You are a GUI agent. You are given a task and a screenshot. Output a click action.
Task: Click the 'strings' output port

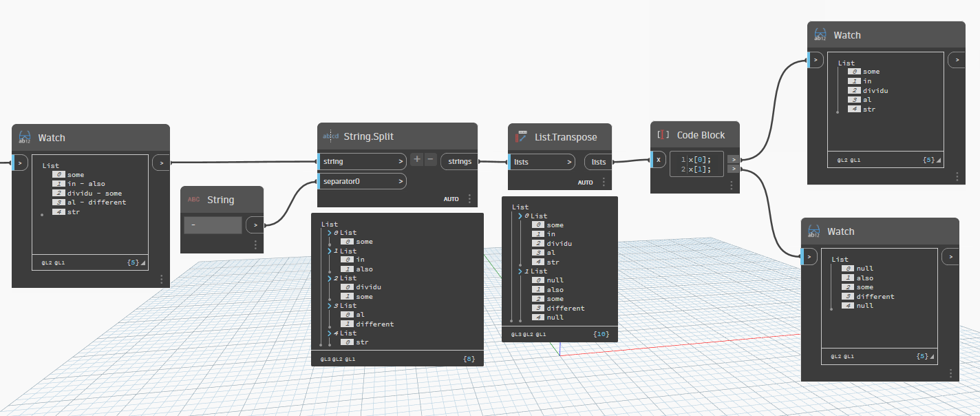point(459,161)
